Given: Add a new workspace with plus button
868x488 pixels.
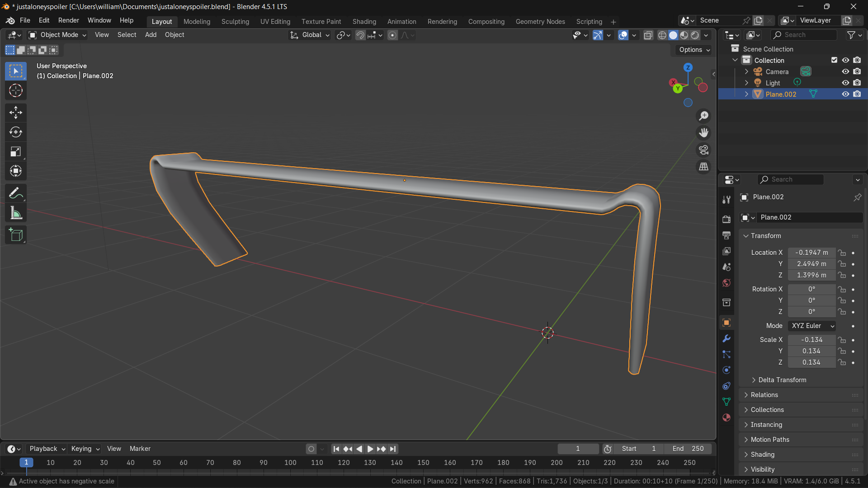Looking at the screenshot, I should click(x=613, y=22).
